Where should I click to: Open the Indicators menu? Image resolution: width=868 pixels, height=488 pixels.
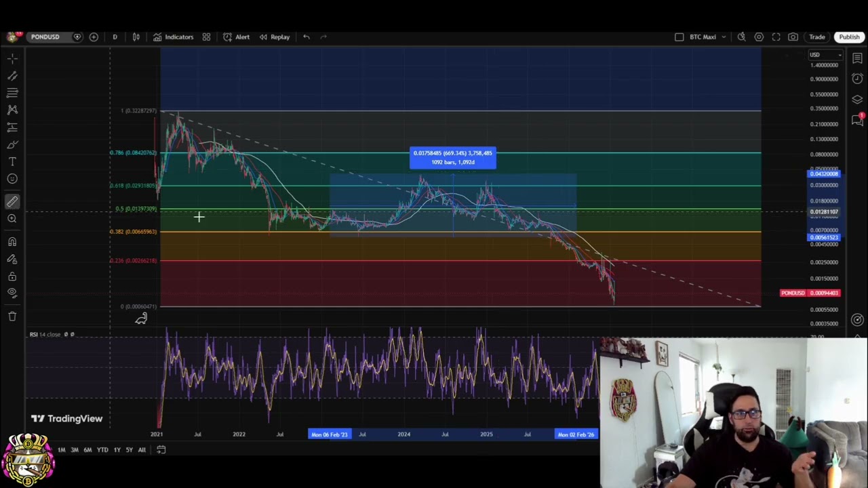[173, 37]
